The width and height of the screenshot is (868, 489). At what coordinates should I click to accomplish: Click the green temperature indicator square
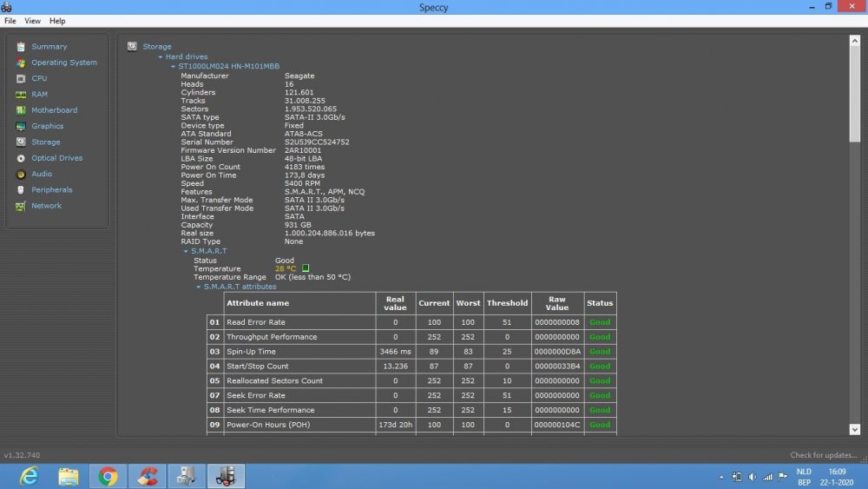(305, 268)
